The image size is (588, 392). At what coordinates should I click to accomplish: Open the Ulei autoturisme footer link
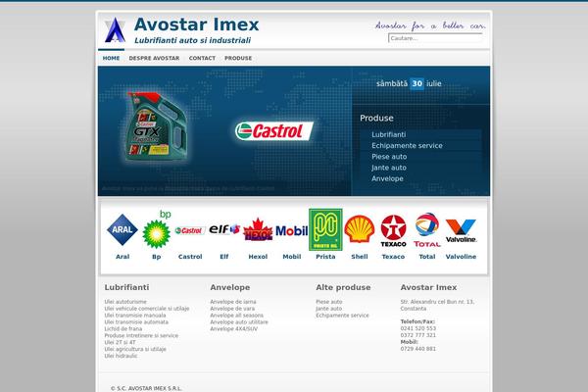[125, 302]
